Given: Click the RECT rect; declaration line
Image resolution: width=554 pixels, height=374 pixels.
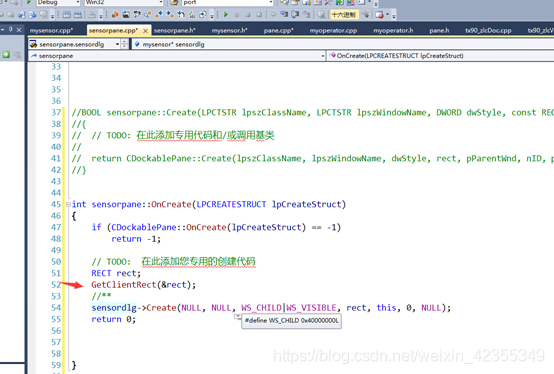Looking at the screenshot, I should coord(116,273).
